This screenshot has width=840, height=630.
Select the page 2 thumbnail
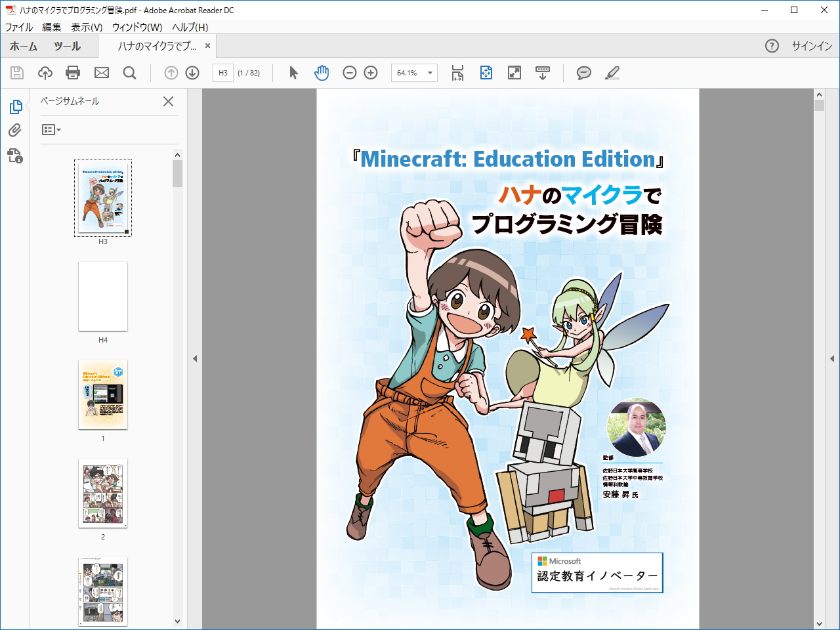(x=103, y=493)
